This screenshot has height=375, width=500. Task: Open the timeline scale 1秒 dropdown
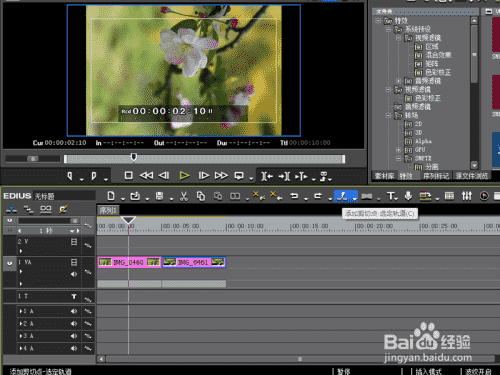[x=72, y=231]
